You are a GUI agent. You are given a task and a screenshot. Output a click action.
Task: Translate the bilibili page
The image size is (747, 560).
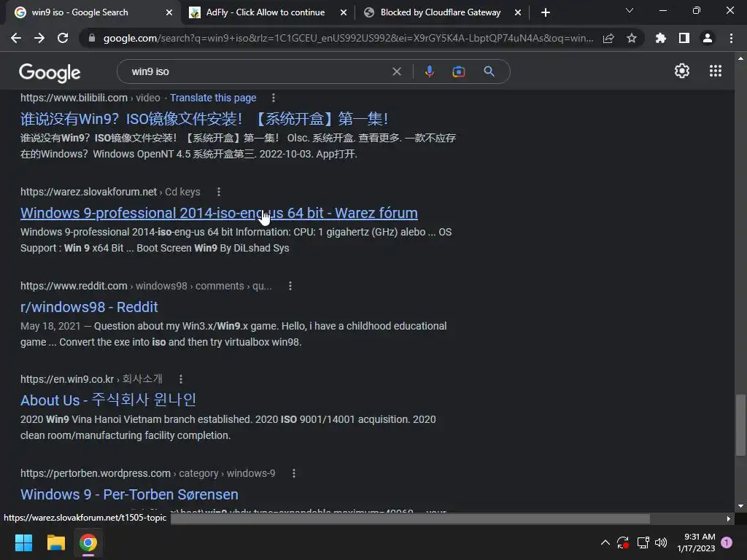click(213, 98)
